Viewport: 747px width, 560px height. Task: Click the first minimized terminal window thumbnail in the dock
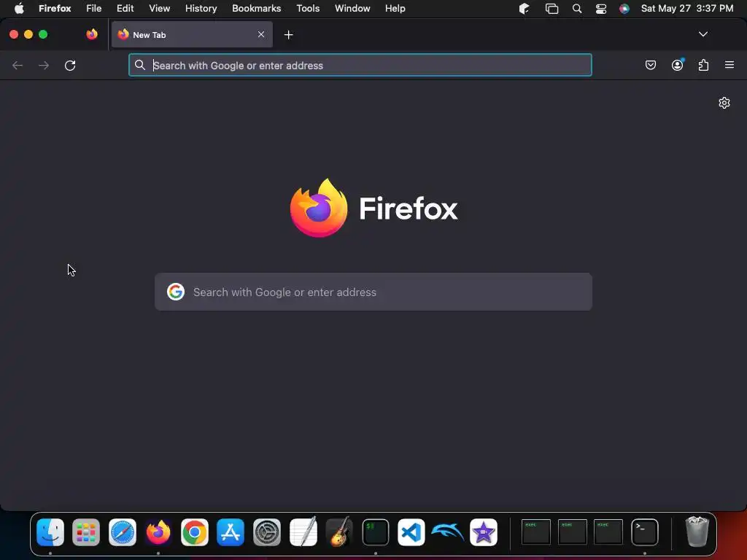coord(536,532)
